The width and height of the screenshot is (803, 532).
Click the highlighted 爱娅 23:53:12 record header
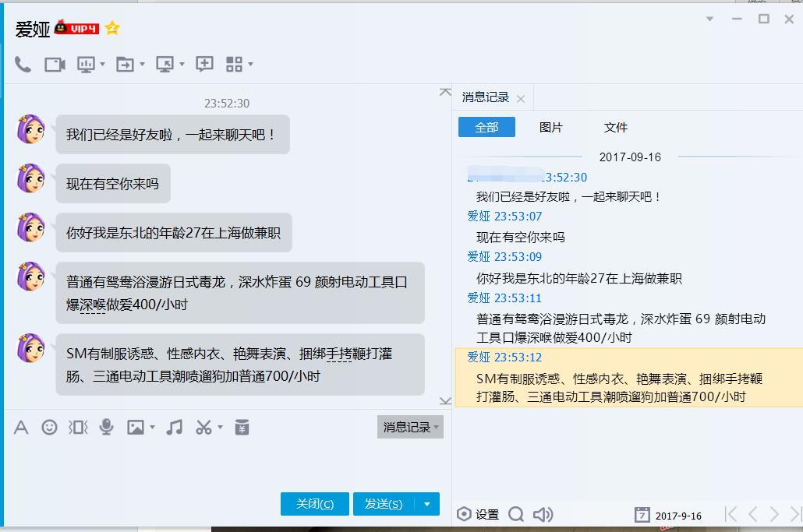coord(504,357)
